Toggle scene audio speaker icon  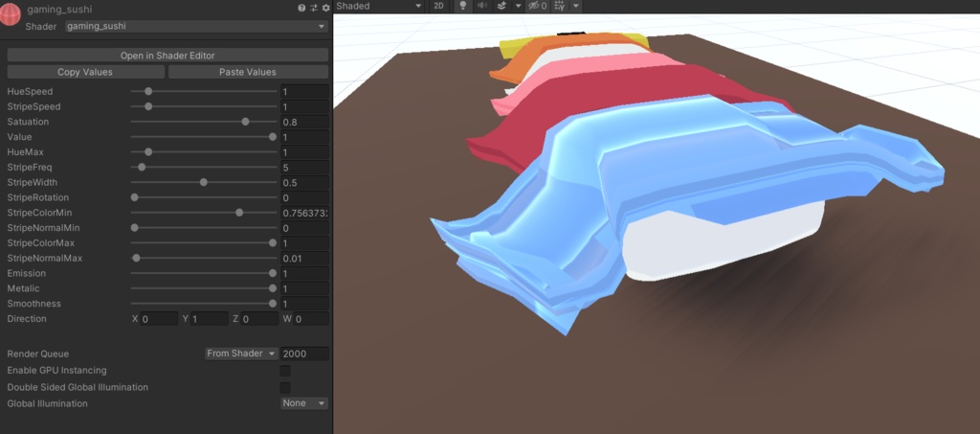(x=482, y=7)
